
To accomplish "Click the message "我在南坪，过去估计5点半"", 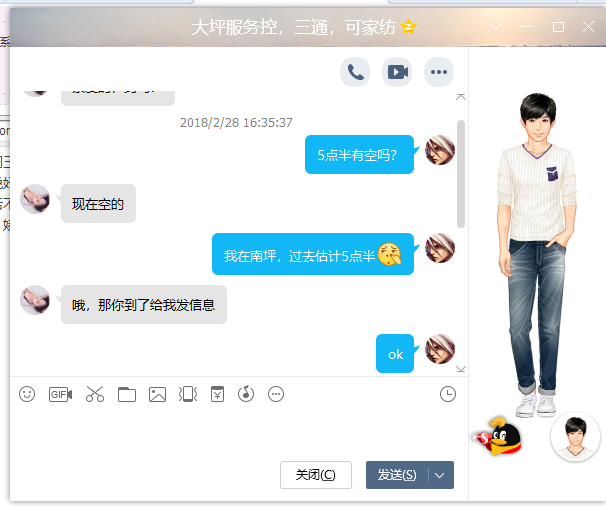I will click(x=313, y=254).
